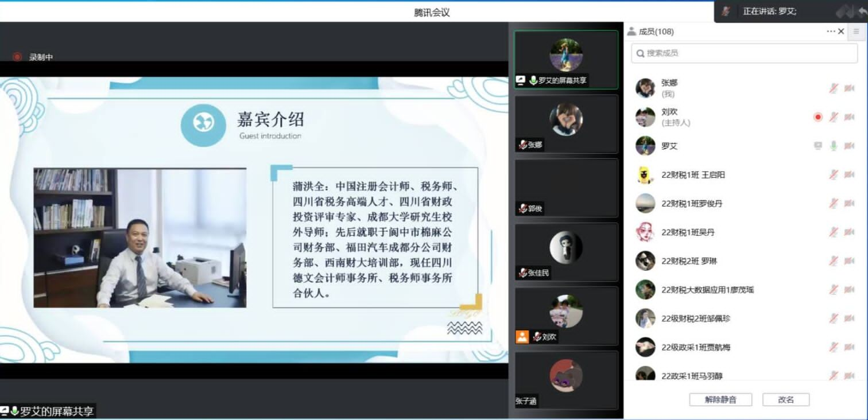The width and height of the screenshot is (868, 420).
Task: Click the reply arrow in the speaking bar
Action: click(x=862, y=11)
